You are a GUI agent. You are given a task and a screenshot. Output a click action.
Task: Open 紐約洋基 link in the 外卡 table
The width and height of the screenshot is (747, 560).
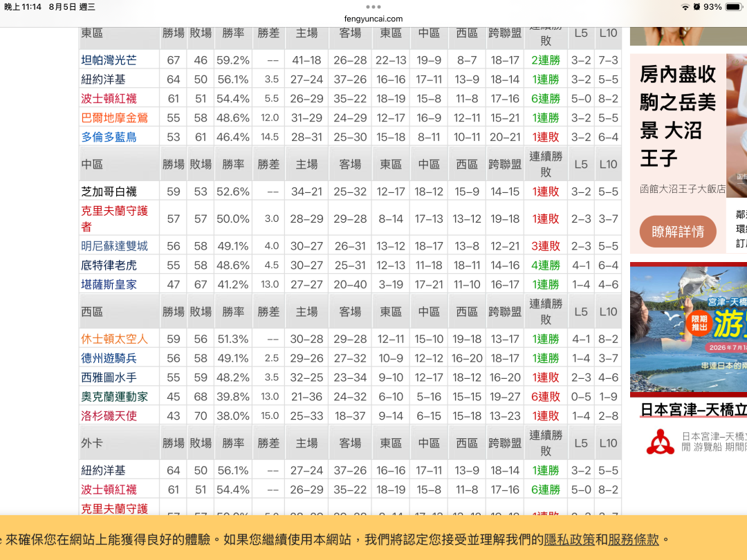pyautogui.click(x=103, y=470)
